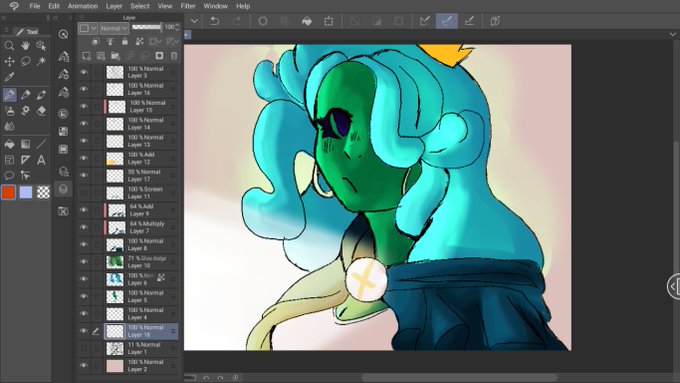The height and width of the screenshot is (383, 680).
Task: Toggle visibility of Layer 12
Action: (x=84, y=158)
